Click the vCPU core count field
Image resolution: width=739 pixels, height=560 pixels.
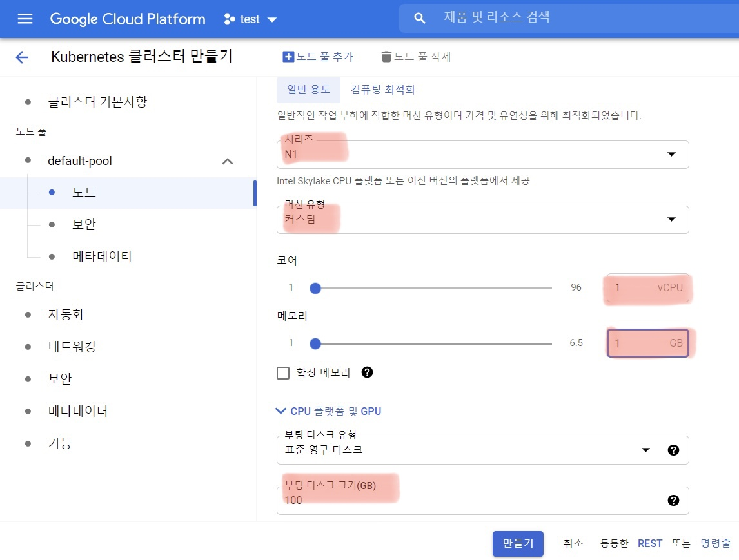[x=648, y=288]
